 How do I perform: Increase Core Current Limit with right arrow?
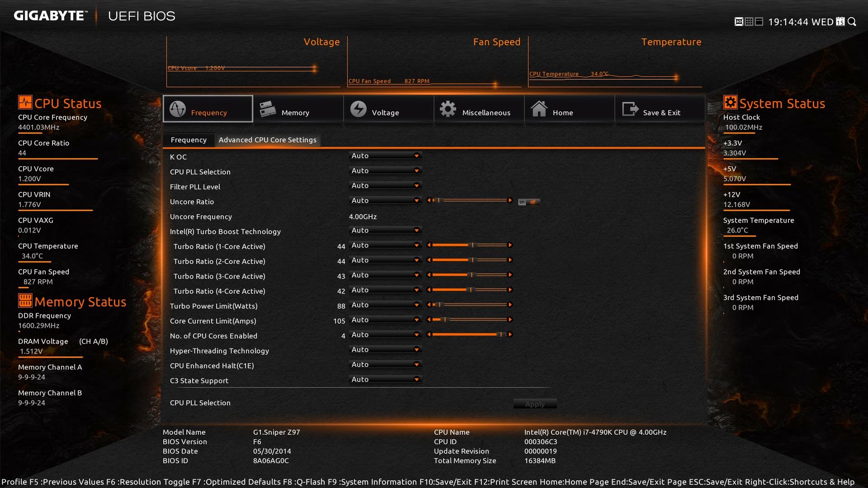coord(510,320)
